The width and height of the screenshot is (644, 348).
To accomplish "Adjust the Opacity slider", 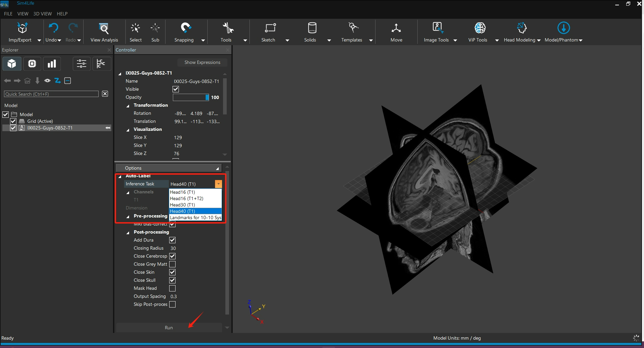I will point(191,97).
